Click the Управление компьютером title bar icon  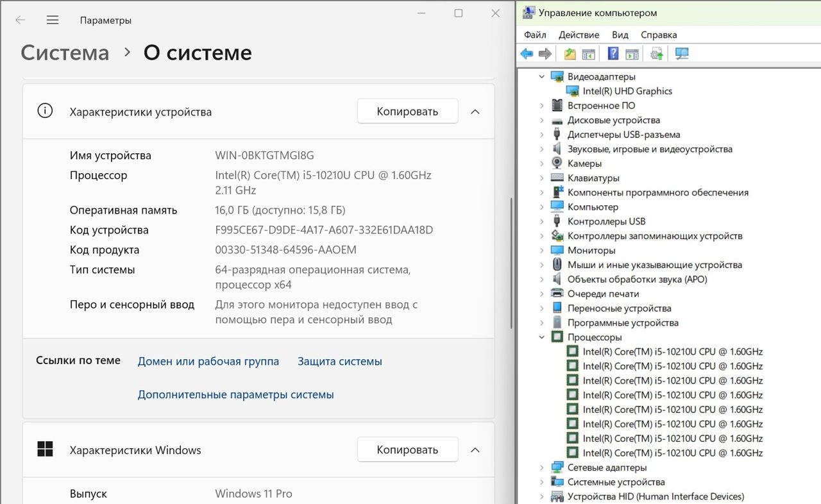coord(529,12)
